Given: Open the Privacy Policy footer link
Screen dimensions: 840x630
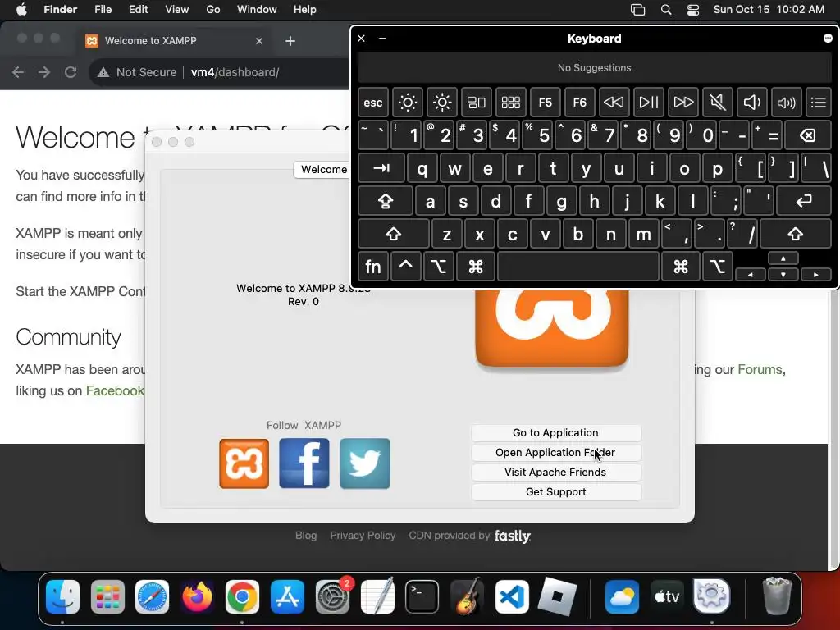Looking at the screenshot, I should [x=363, y=535].
